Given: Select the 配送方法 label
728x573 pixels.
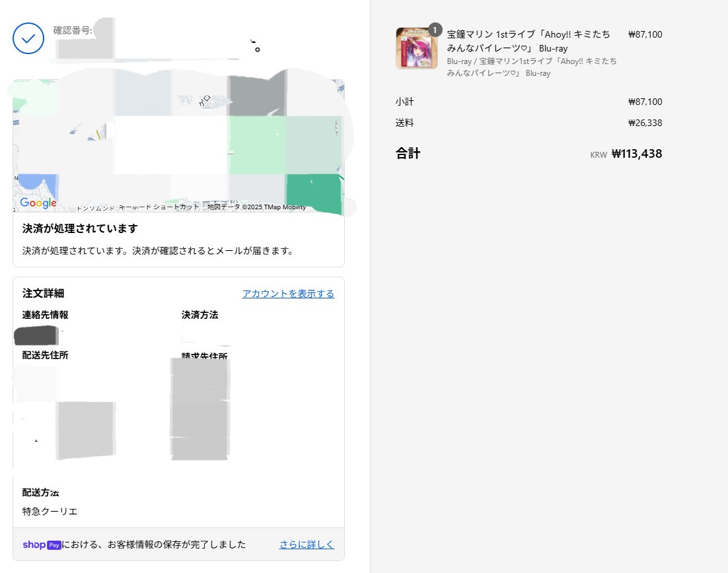Looking at the screenshot, I should (x=40, y=492).
